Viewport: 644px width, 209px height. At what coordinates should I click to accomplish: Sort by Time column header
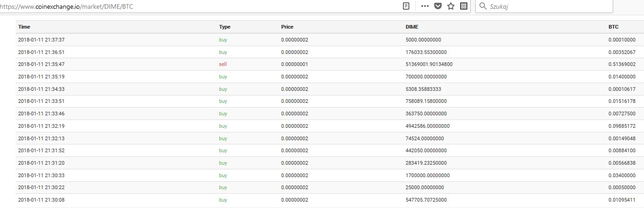(x=24, y=27)
